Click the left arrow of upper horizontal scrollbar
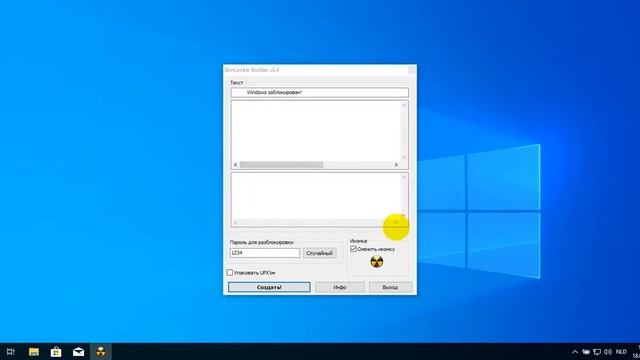Screen dimensions: 640x360 pyautogui.click(x=236, y=165)
